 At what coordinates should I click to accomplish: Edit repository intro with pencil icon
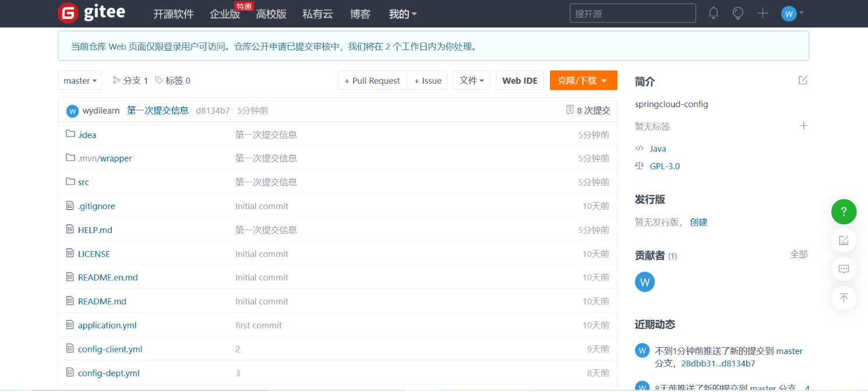(803, 80)
